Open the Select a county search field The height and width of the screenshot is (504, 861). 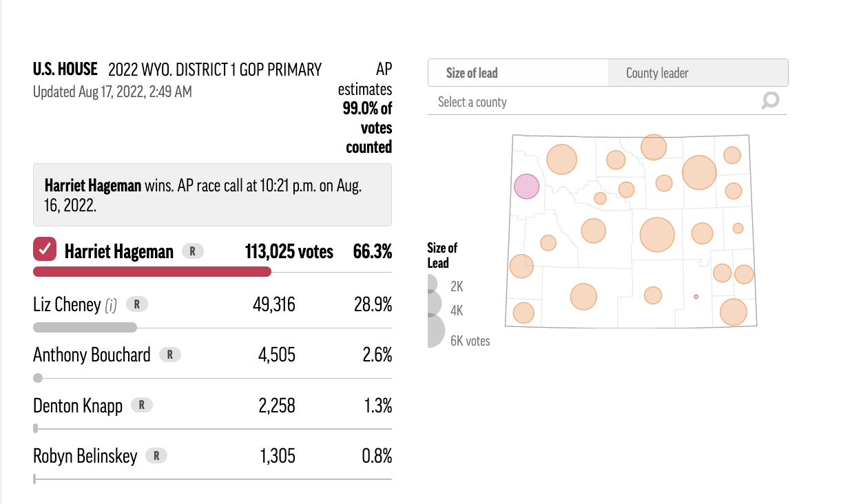pyautogui.click(x=592, y=101)
